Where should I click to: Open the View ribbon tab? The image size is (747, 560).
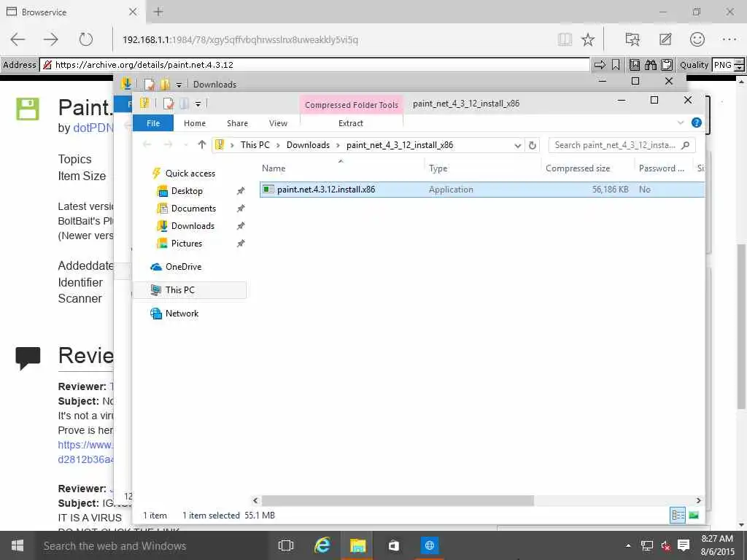point(278,123)
